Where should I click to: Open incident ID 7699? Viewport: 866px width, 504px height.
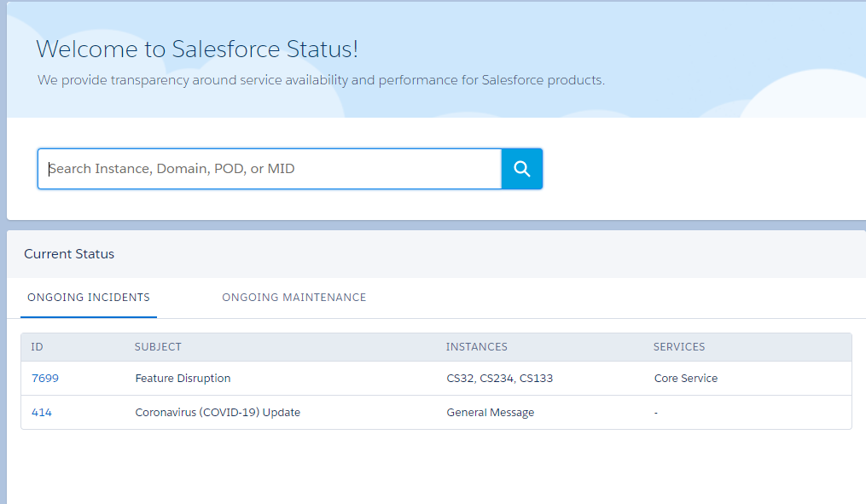[45, 379]
